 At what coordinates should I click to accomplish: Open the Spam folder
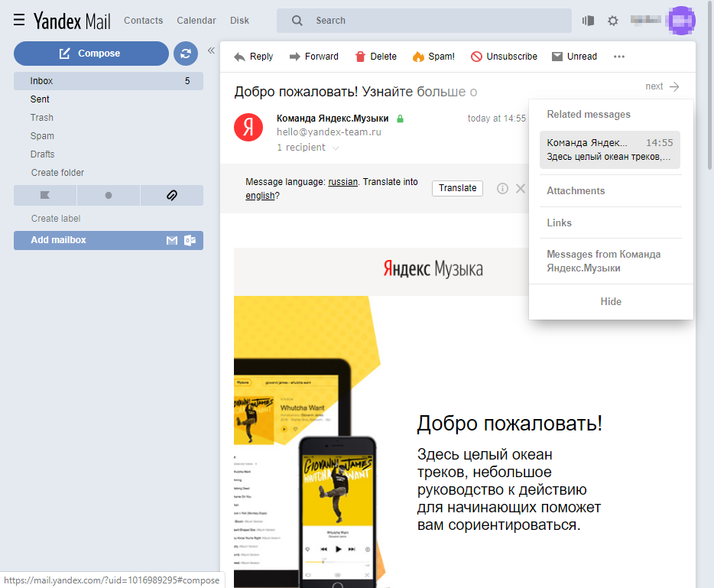(x=42, y=136)
